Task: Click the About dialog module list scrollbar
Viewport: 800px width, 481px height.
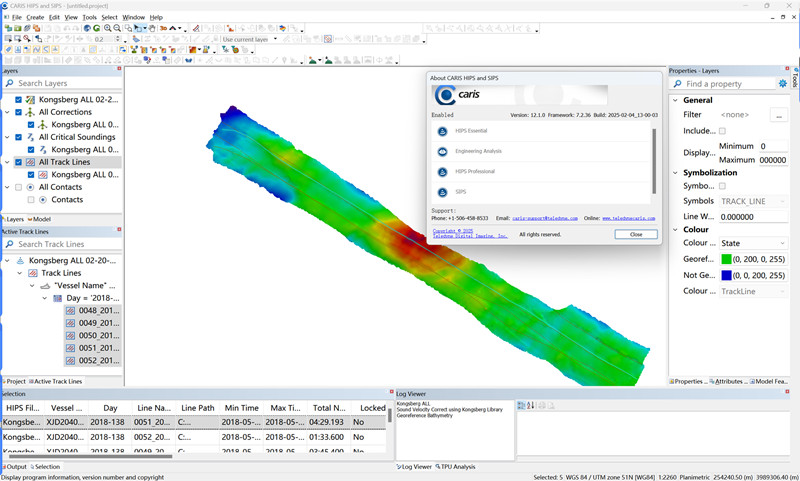Action: click(654, 161)
